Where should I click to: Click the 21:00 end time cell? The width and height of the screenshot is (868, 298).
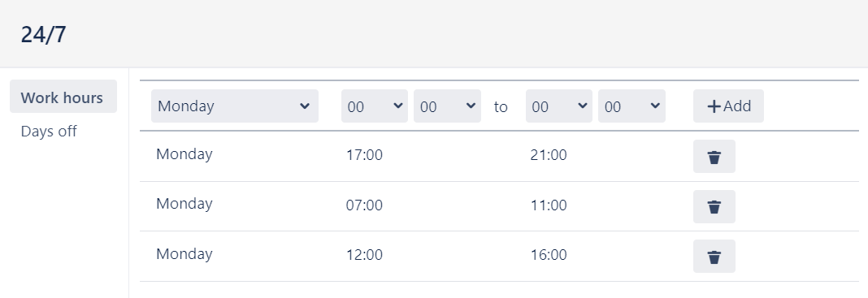(549, 155)
